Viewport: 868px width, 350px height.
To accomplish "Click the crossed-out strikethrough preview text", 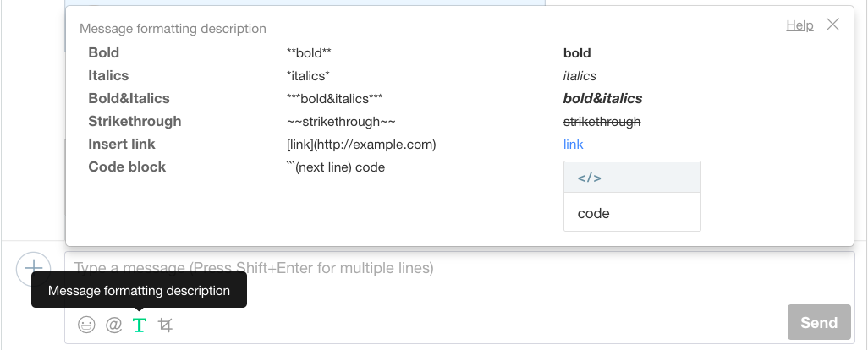I will [602, 122].
